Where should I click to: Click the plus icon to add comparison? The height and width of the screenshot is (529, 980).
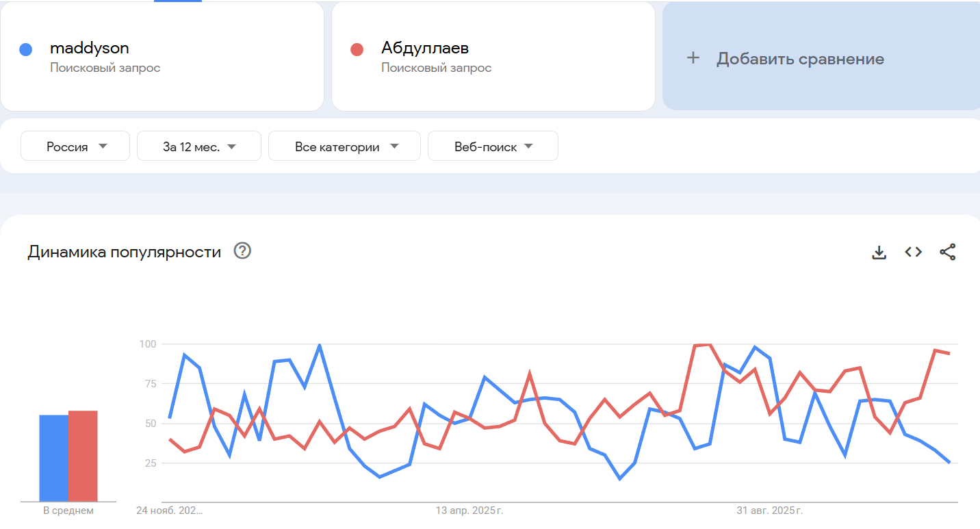click(x=693, y=58)
